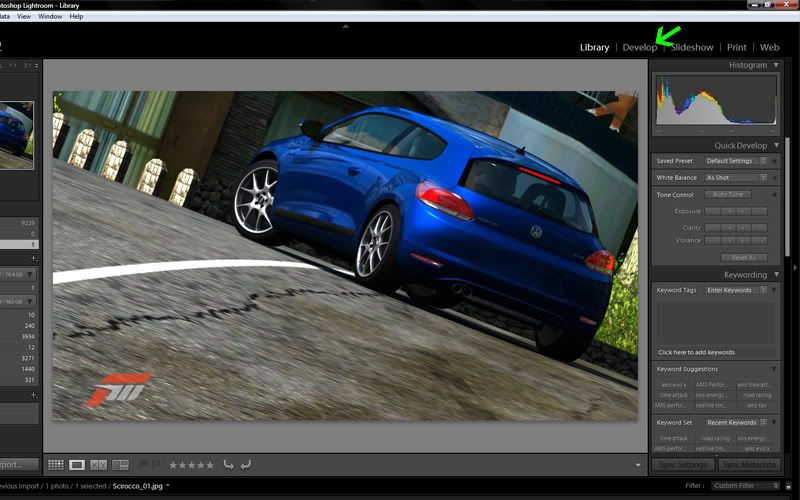Click rotate photo counter-clockwise arrow
800x500 pixels.
coord(229,465)
